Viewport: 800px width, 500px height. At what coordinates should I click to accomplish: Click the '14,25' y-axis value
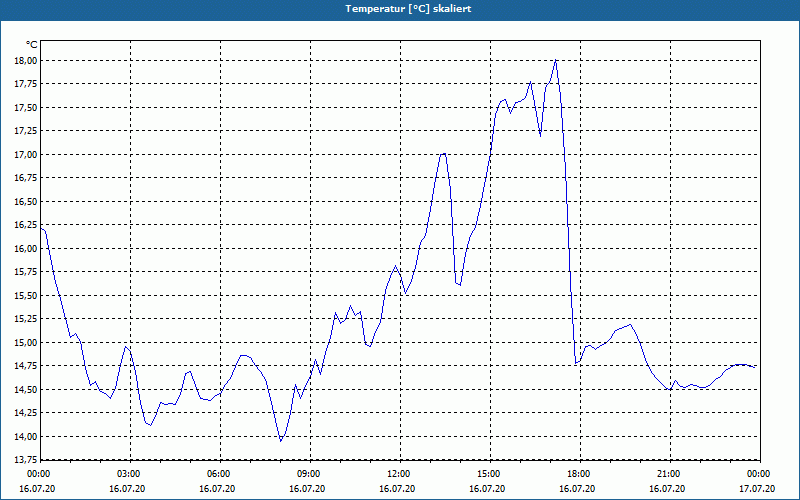pyautogui.click(x=26, y=413)
